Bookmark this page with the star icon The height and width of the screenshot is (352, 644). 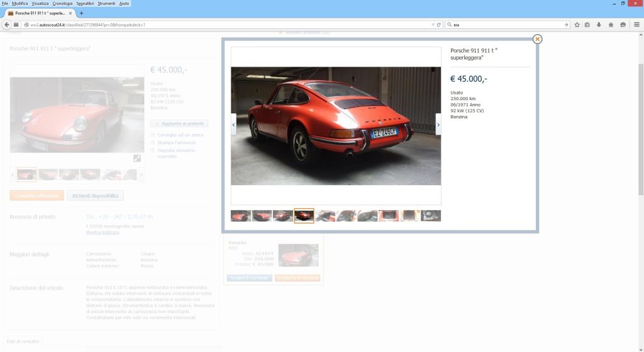tap(577, 25)
